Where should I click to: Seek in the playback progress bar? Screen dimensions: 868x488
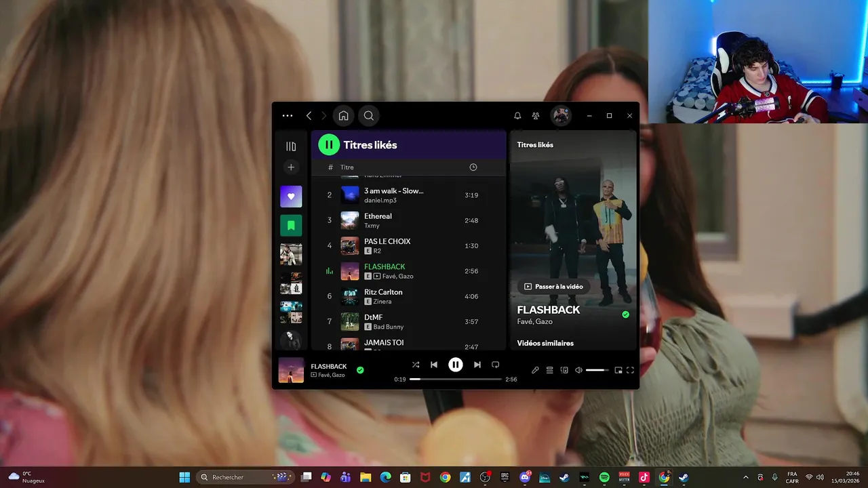click(x=456, y=380)
